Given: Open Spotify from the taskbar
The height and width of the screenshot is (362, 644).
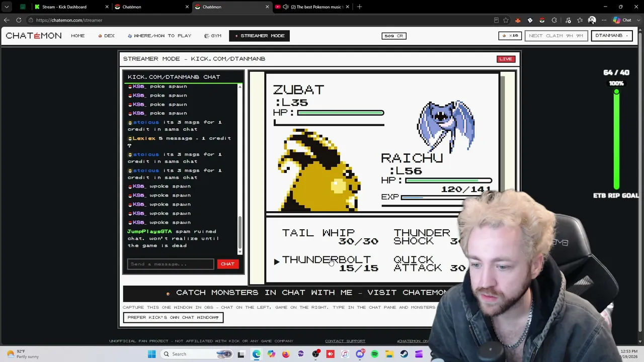Looking at the screenshot, I should coord(374,354).
